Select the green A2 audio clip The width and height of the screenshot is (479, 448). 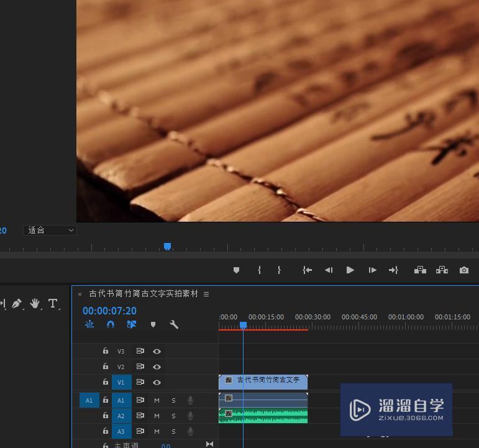point(263,416)
